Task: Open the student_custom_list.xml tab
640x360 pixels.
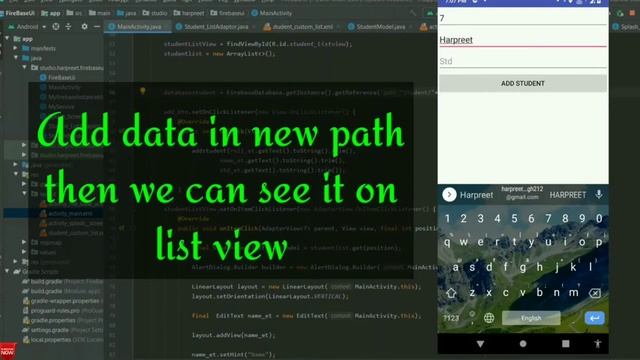Action: click(x=302, y=27)
